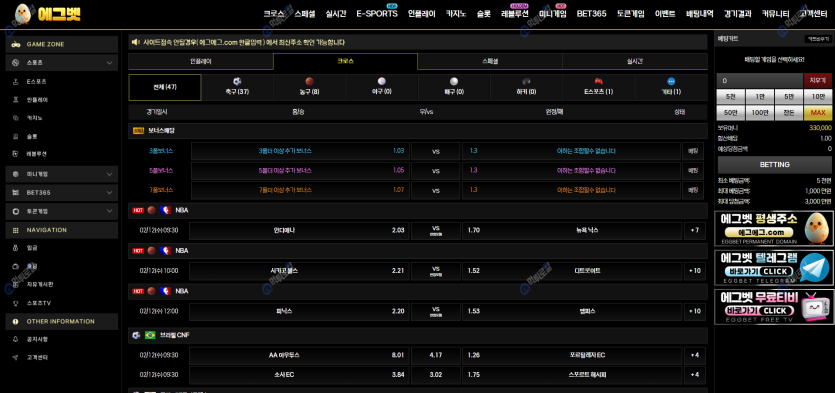
Task: Click the 스포츠TV trophy icon in sidebar
Action: click(x=15, y=303)
